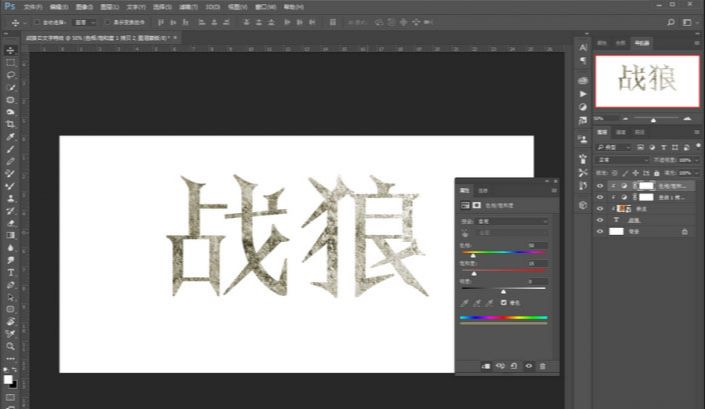Open the Character panel icon
The width and height of the screenshot is (705, 409).
coord(583,47)
